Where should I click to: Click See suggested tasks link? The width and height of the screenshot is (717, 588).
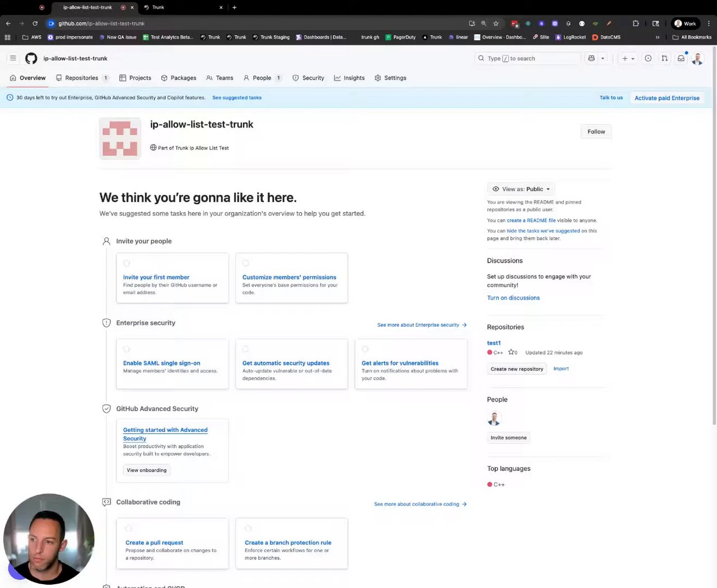tap(237, 97)
